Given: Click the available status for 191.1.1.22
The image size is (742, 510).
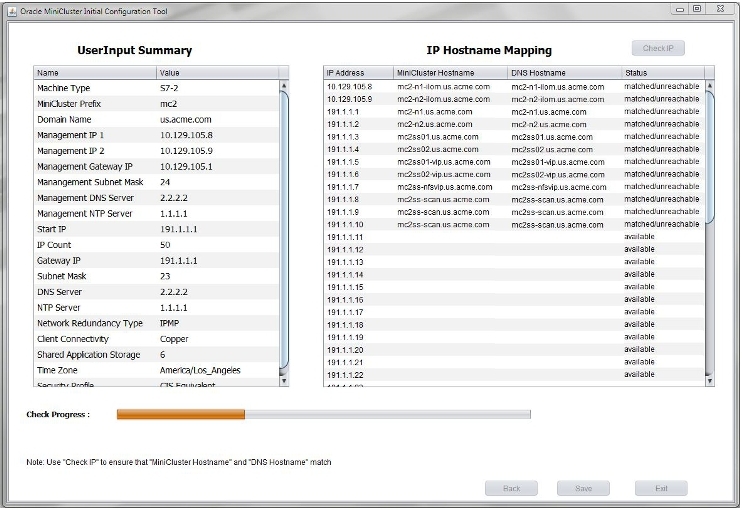Looking at the screenshot, I should tap(639, 374).
